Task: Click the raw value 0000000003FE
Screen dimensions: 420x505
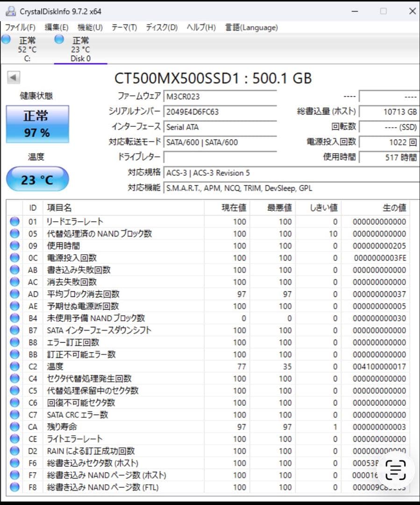Action: coord(380,258)
